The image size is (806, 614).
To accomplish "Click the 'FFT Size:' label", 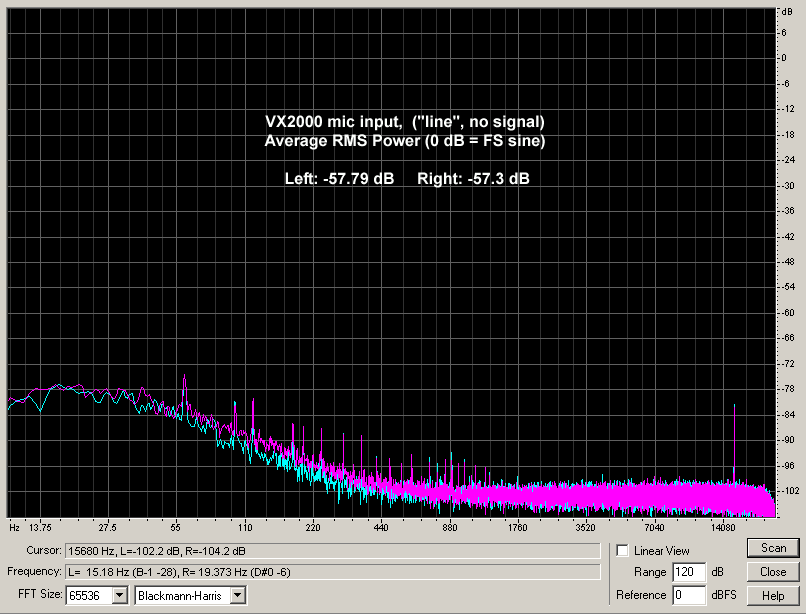I will (40, 594).
